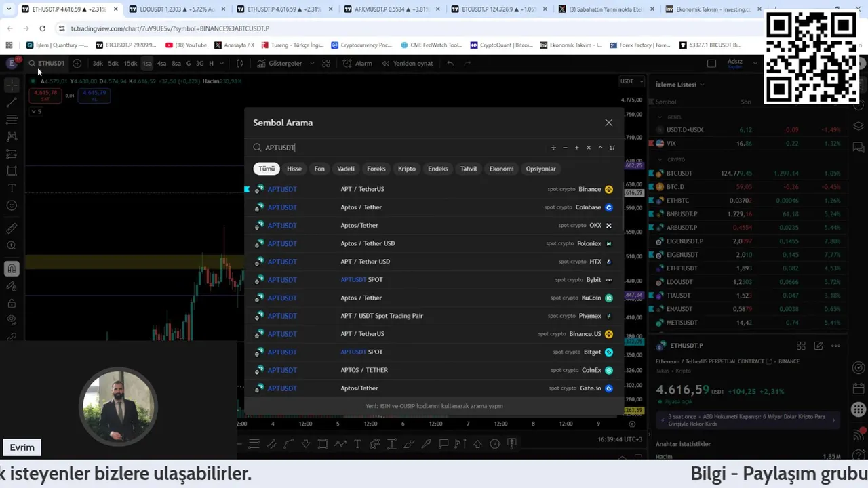Click the rectangle shape tool in bottom toolbar
The image size is (868, 488).
coord(323,444)
